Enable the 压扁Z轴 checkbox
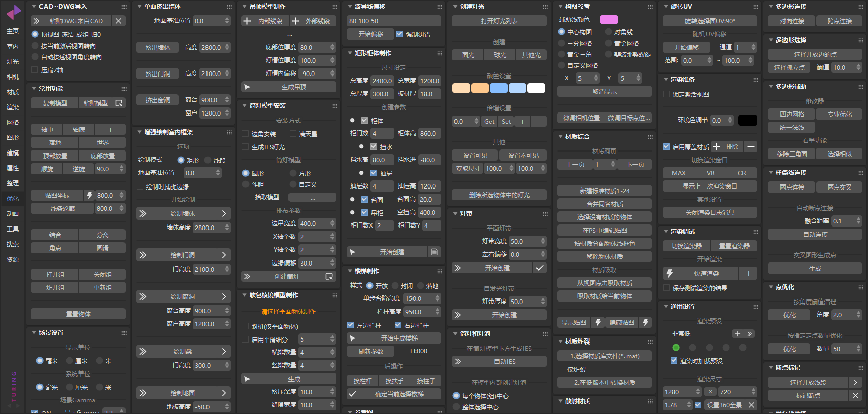The width and height of the screenshot is (868, 414). 35,70
